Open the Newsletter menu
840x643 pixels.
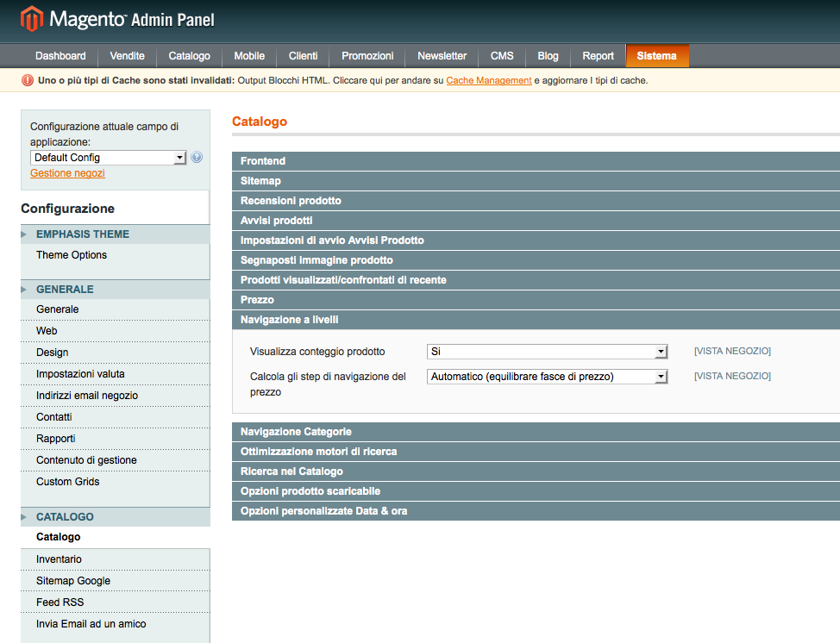[x=441, y=55]
